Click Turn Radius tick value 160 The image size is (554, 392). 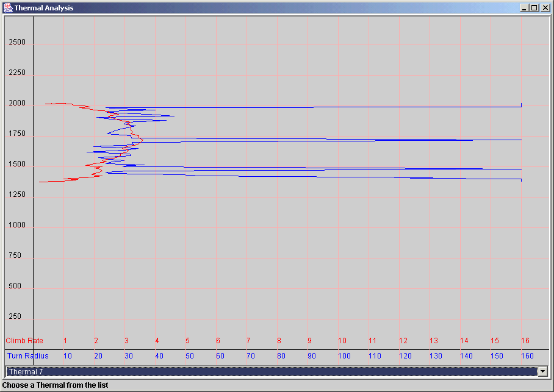click(x=527, y=356)
